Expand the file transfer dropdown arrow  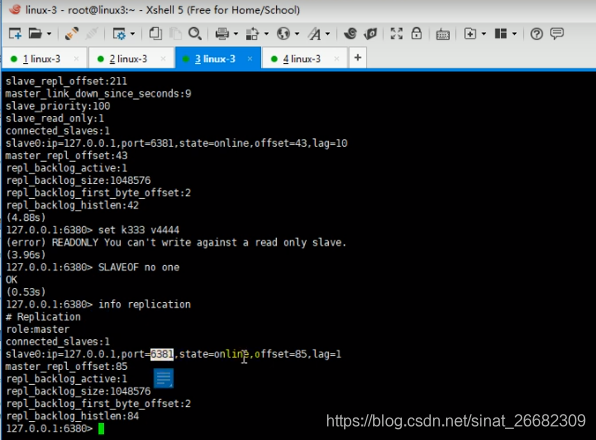[x=266, y=34]
